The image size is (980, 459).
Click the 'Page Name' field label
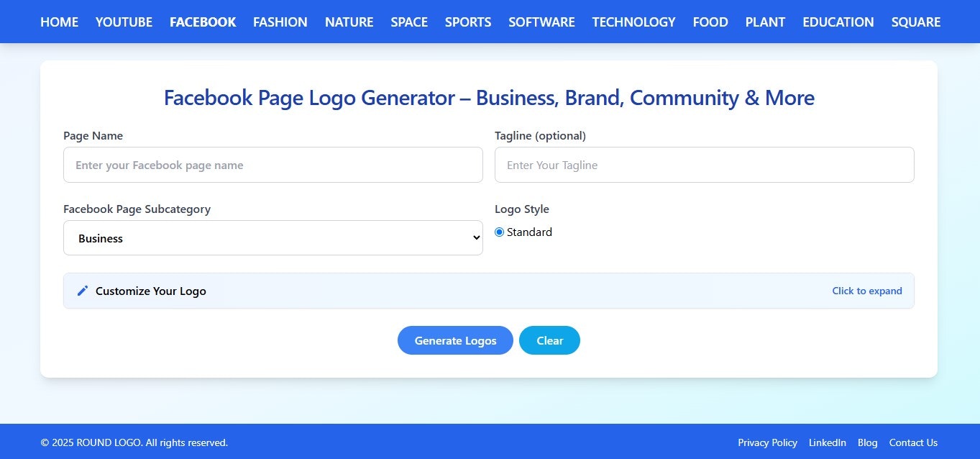coord(93,136)
